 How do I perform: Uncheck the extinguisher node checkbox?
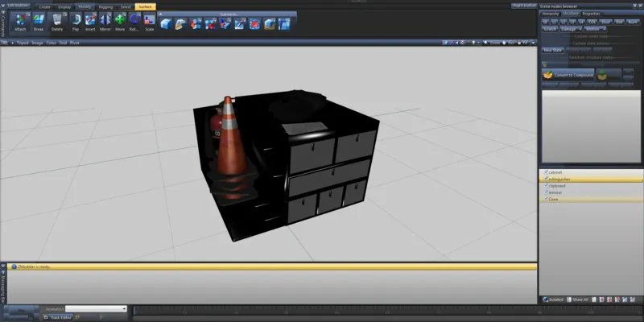point(547,179)
